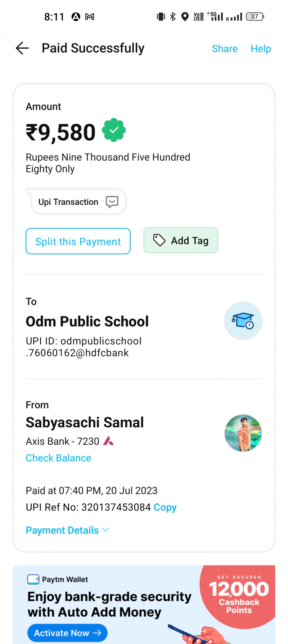Tap the Gmail notification icon in status bar

[90, 17]
